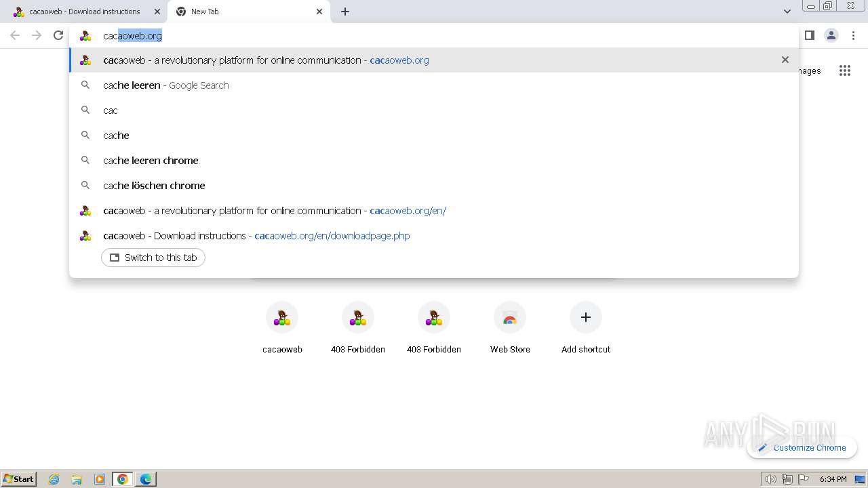868x488 pixels.
Task: Click Customize Chrome button
Action: pos(802,447)
